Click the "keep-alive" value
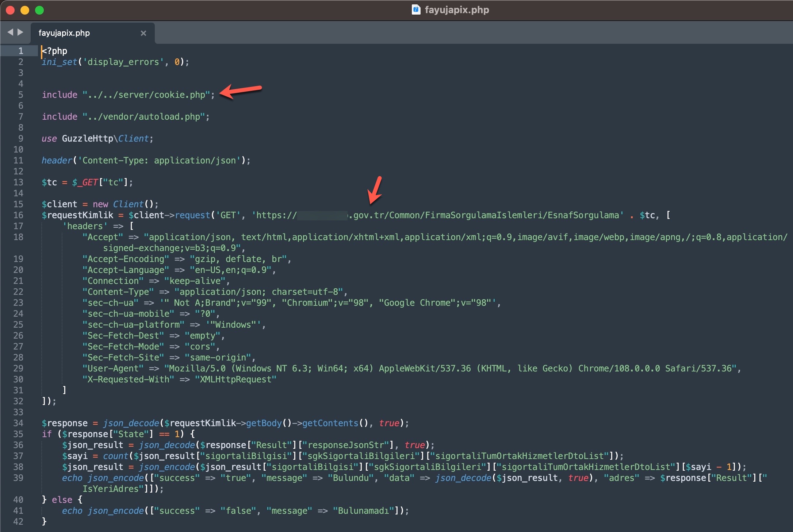Screen dimensions: 793x532 click(x=195, y=281)
